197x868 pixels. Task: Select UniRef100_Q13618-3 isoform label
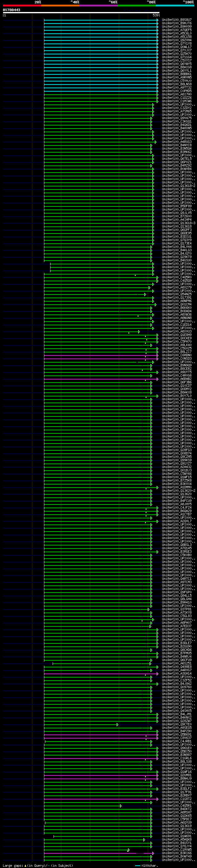click(179, 223)
